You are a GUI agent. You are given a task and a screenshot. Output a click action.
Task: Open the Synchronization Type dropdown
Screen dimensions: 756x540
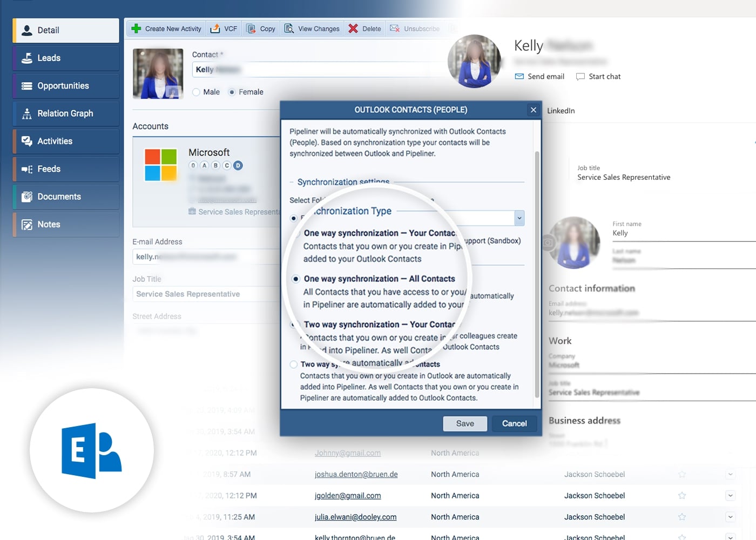[519, 218]
